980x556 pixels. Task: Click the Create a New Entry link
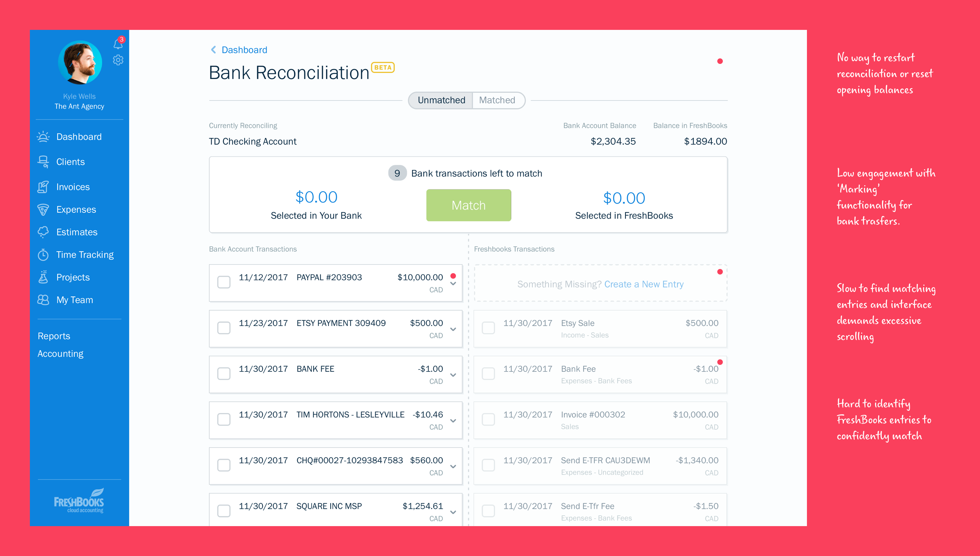tap(644, 284)
